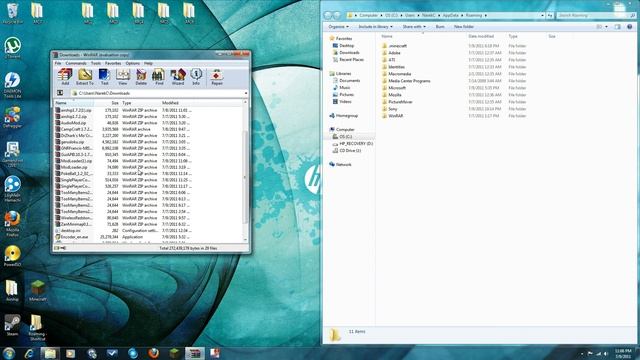Click the Add button in WinRAR toolbar

click(x=65, y=77)
